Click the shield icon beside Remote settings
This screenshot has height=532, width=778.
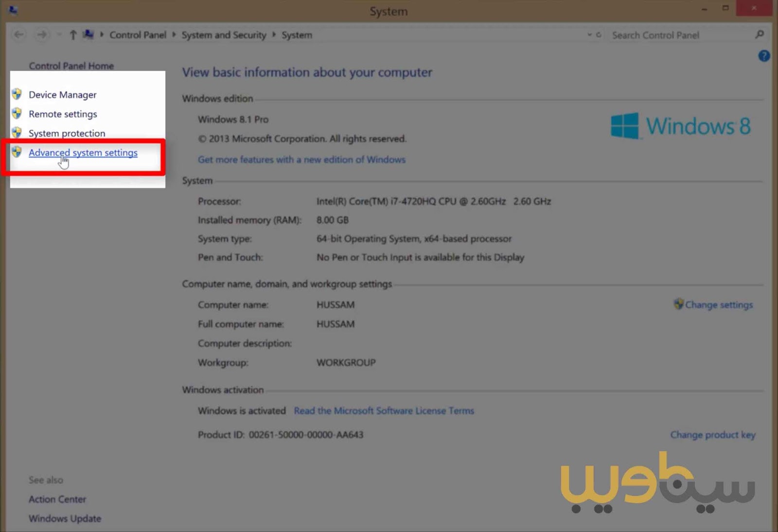pos(17,113)
